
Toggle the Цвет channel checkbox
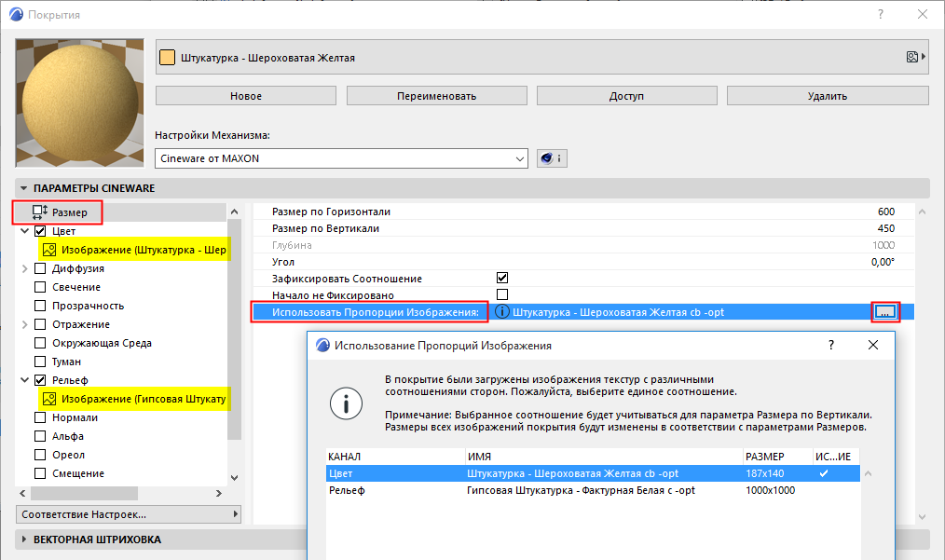tap(40, 231)
